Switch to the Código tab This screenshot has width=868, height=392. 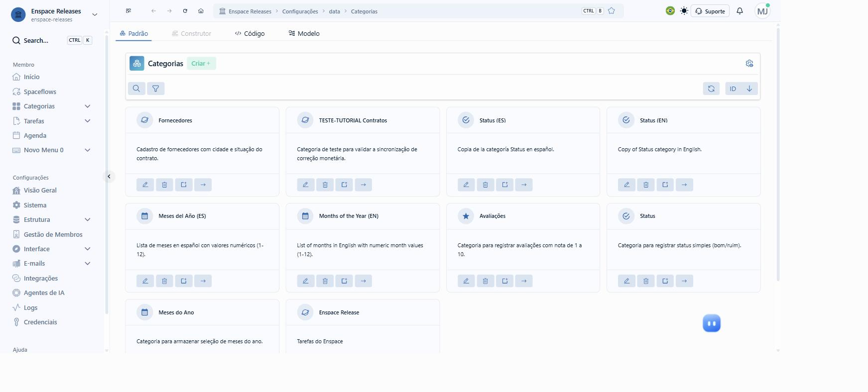[x=249, y=33]
